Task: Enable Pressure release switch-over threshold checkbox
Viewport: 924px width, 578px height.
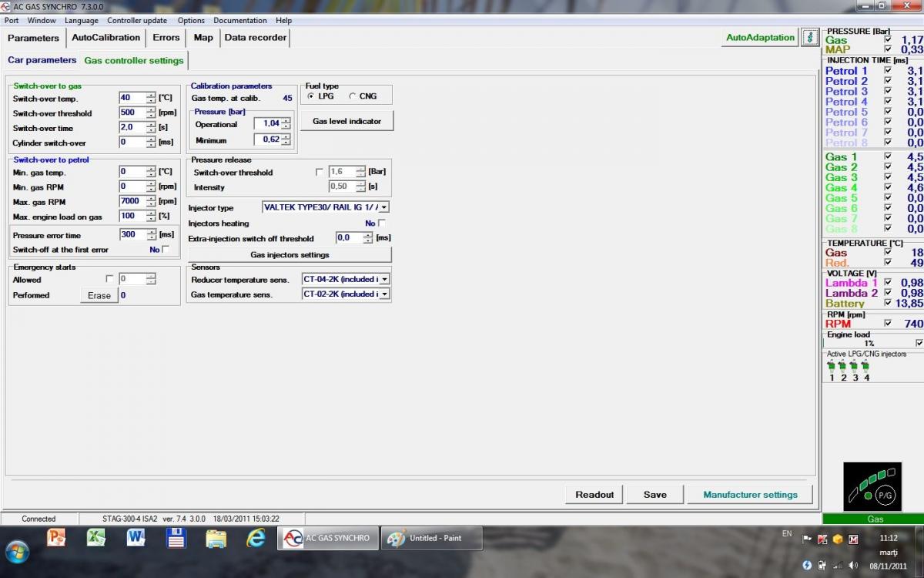Action: pyautogui.click(x=320, y=172)
